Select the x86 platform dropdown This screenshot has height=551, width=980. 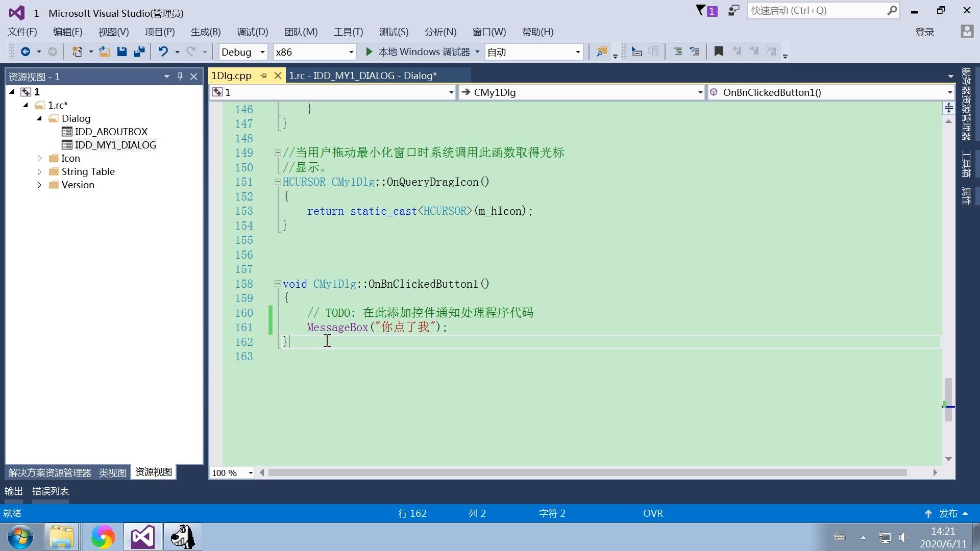point(313,52)
